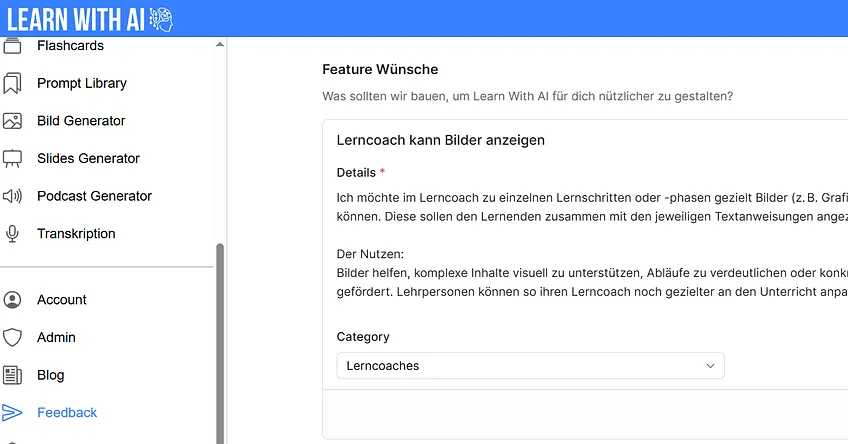Click into the Details text area

tap(592, 244)
